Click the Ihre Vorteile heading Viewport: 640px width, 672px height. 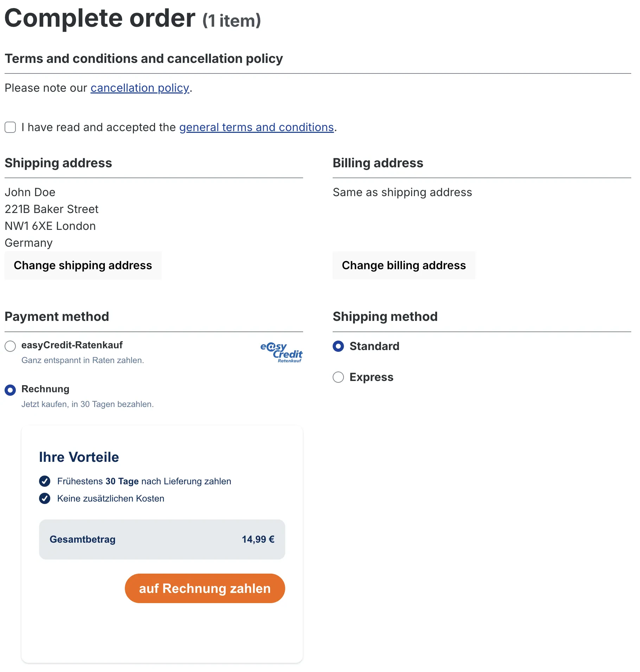pos(79,457)
